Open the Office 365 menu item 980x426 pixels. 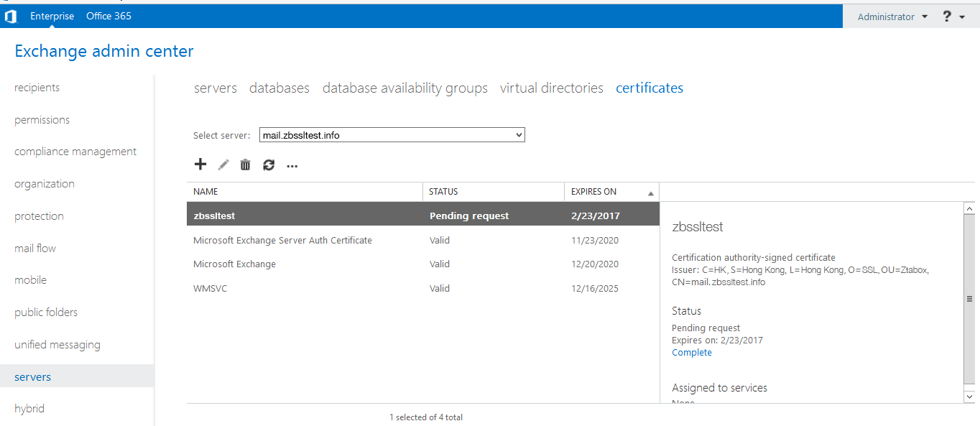coord(108,16)
